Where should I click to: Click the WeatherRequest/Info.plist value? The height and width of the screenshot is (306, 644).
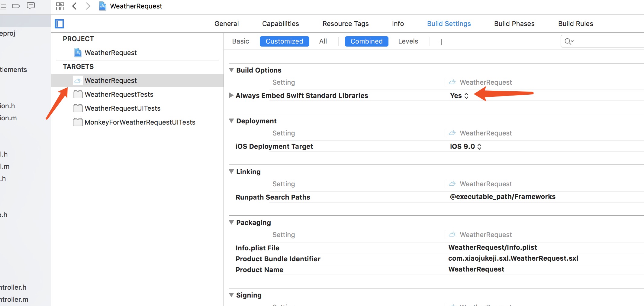tap(493, 247)
